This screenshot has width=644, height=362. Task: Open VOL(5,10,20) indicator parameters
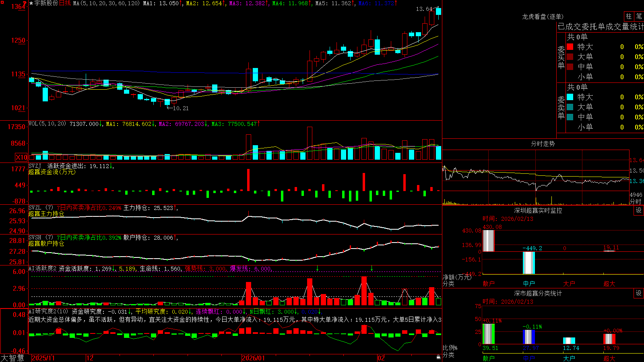(x=47, y=124)
